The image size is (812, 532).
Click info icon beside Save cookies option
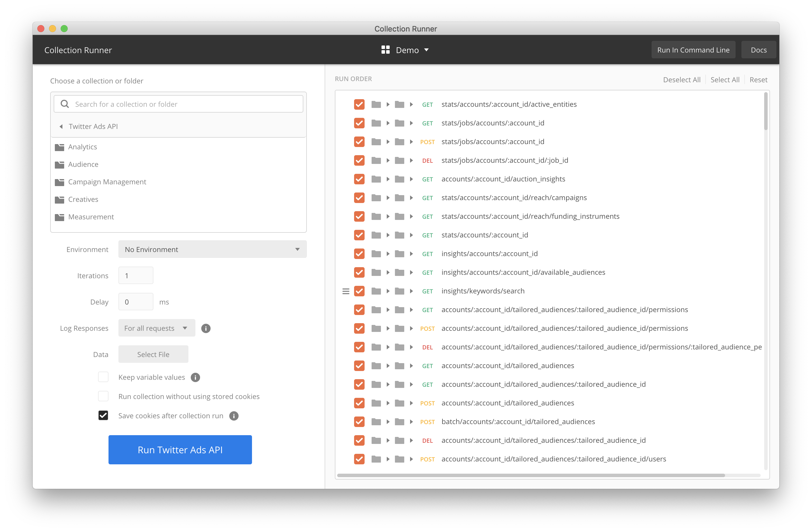pyautogui.click(x=234, y=416)
